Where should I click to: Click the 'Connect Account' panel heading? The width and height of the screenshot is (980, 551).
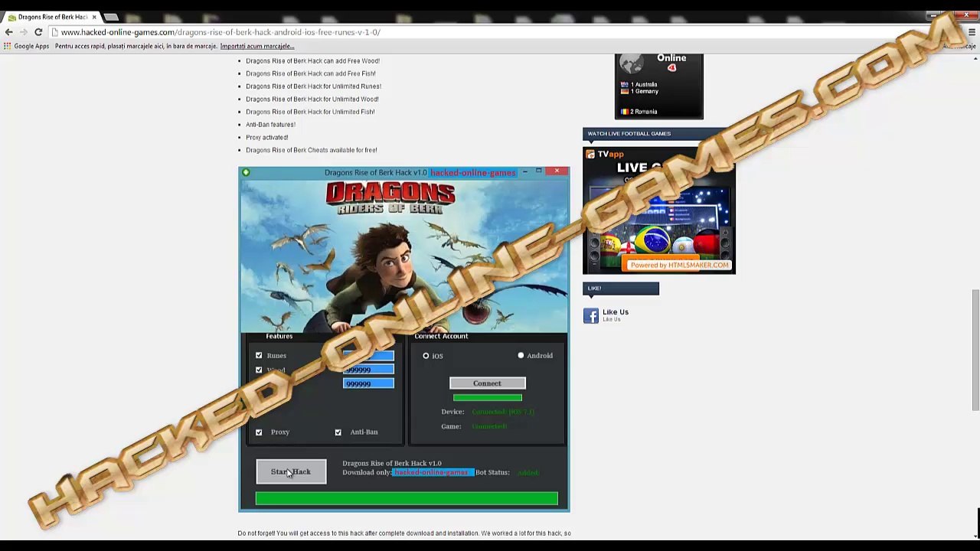coord(441,336)
